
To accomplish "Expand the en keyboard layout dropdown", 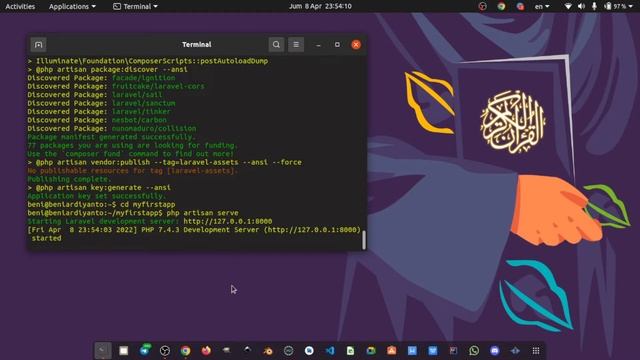I will coord(542,6).
